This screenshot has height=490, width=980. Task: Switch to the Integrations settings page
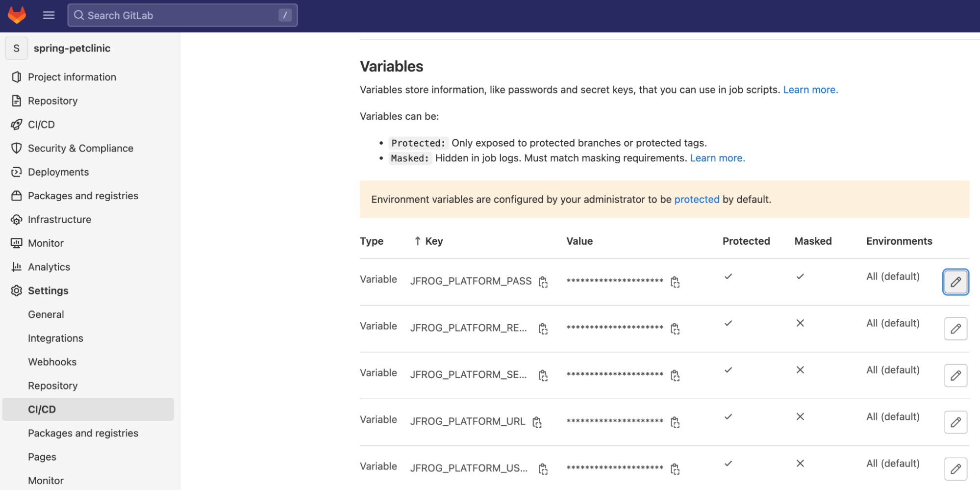tap(55, 338)
